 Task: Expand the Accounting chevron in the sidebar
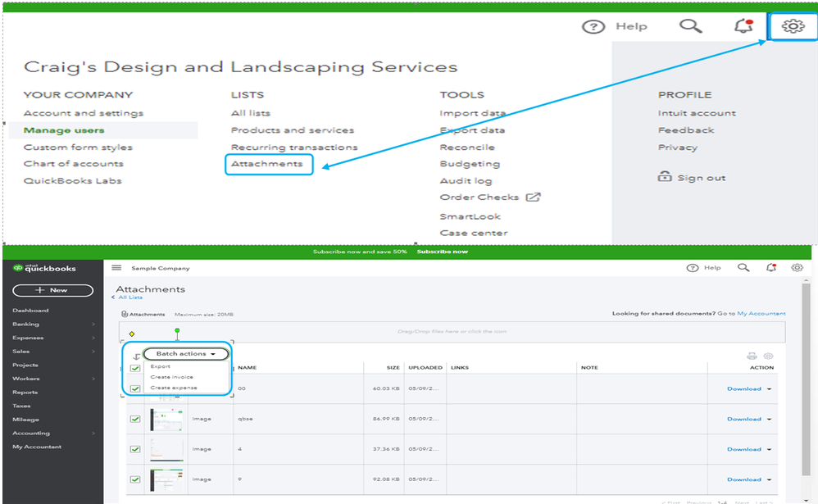pos(93,433)
